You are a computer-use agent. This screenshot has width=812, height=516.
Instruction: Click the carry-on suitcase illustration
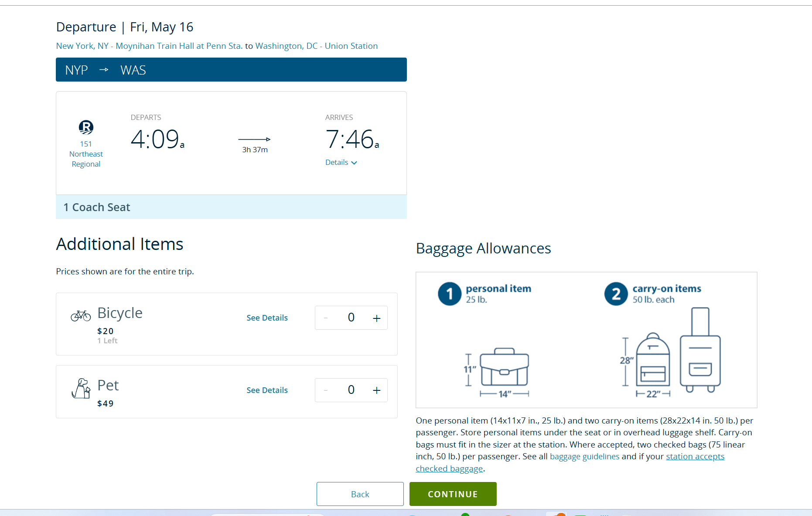(x=700, y=350)
